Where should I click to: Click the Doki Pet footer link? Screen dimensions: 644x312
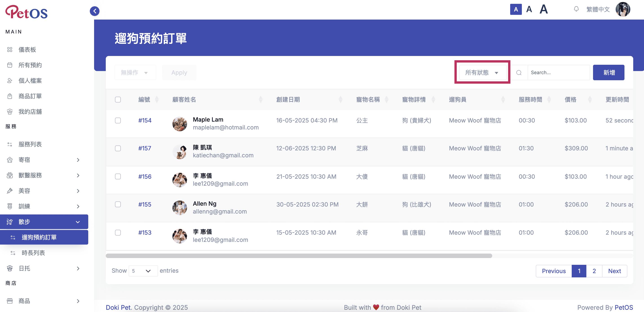[118, 307]
